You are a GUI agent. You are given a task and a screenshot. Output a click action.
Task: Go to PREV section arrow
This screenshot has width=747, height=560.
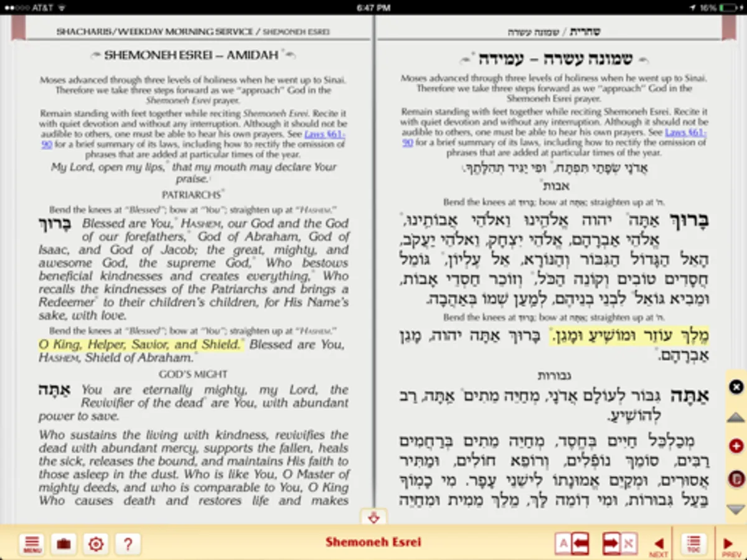click(x=730, y=546)
